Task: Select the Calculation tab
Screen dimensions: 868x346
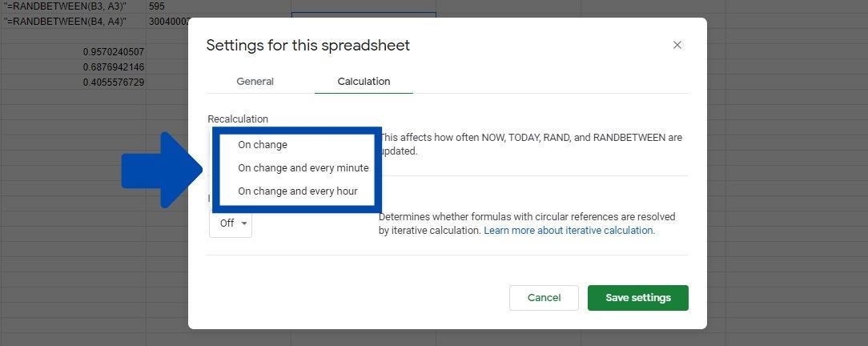Action: 364,82
